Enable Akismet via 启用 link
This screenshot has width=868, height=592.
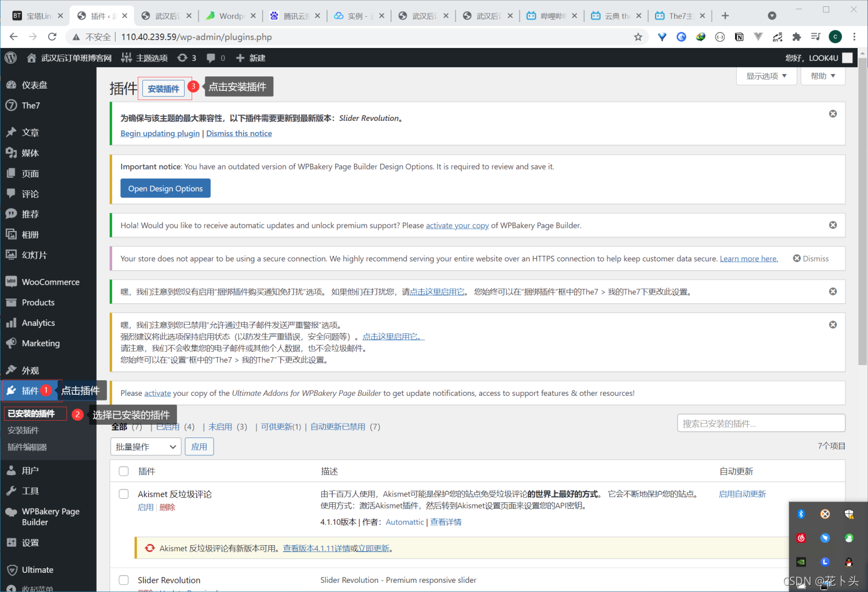[146, 508]
